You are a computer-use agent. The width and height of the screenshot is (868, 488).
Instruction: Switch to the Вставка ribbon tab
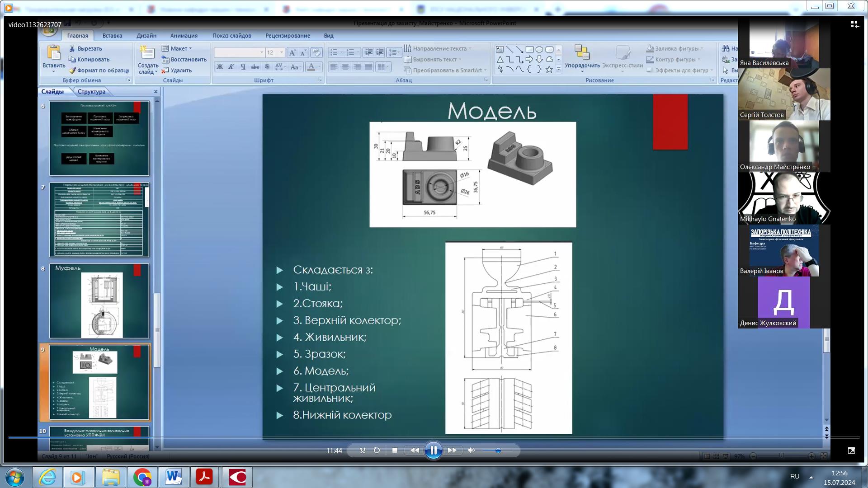112,36
